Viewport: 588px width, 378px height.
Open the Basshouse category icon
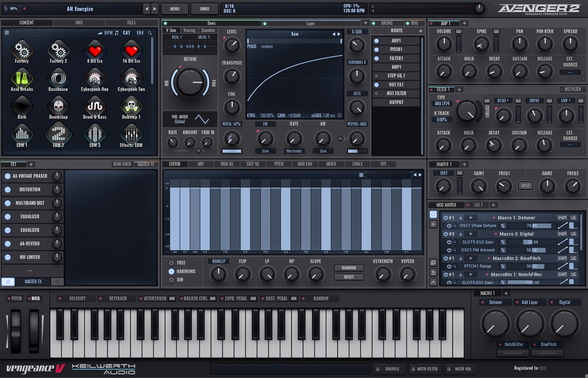coord(58,78)
